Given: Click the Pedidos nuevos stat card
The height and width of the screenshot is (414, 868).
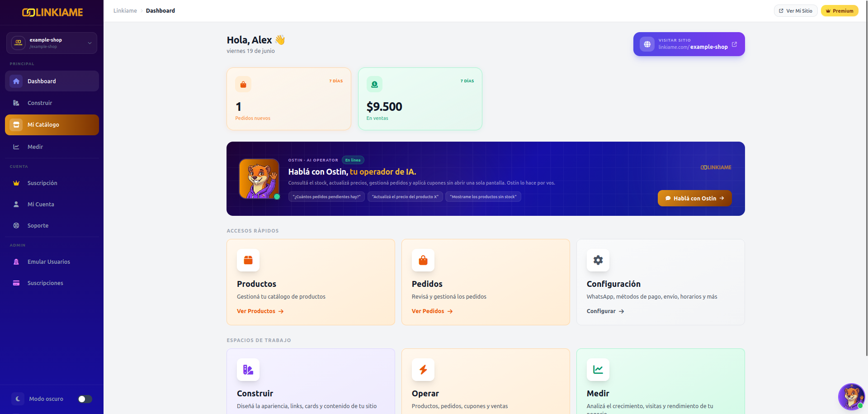Looking at the screenshot, I should pos(289,99).
